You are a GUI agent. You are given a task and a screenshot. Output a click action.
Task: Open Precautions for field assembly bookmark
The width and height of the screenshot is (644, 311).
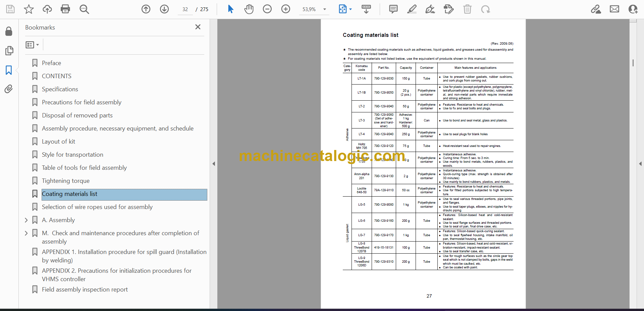coord(82,102)
